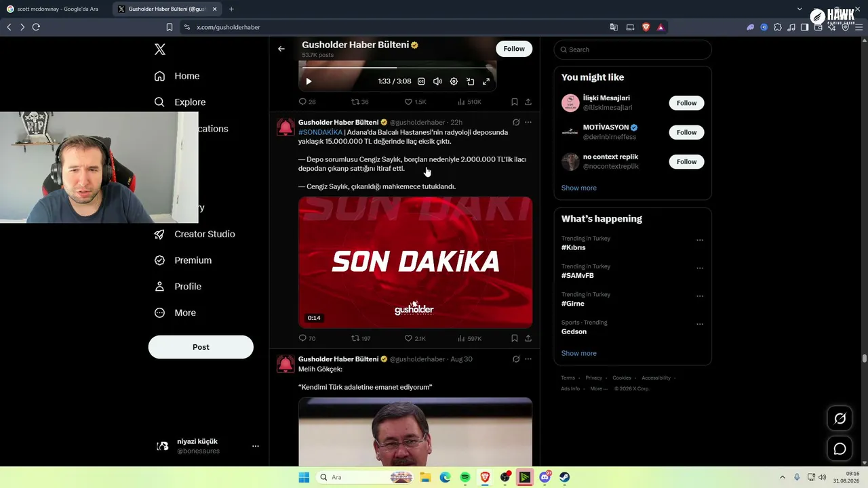Open Grok on the Melih Gökçek post
The height and width of the screenshot is (488, 868).
516,359
